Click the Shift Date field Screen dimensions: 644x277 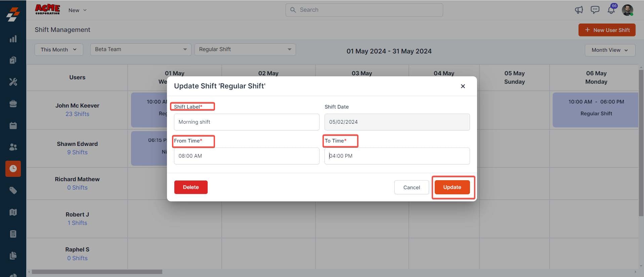coord(397,122)
